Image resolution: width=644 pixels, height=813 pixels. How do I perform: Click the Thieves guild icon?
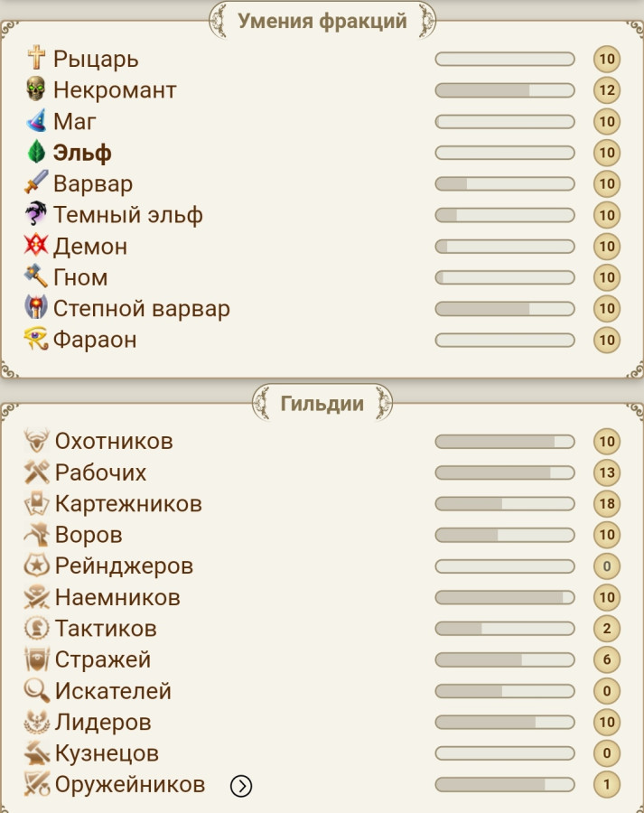(x=36, y=535)
